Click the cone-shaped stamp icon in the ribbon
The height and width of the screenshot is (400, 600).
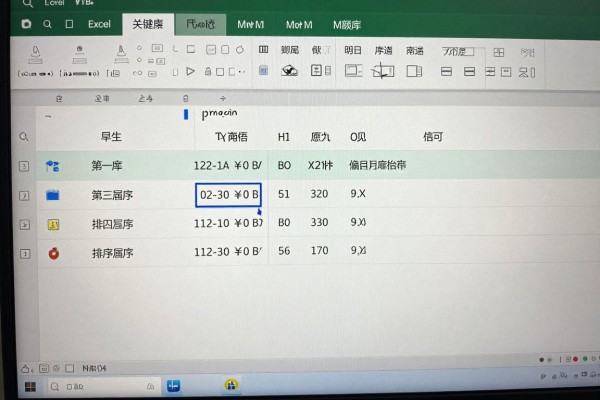pos(121,54)
